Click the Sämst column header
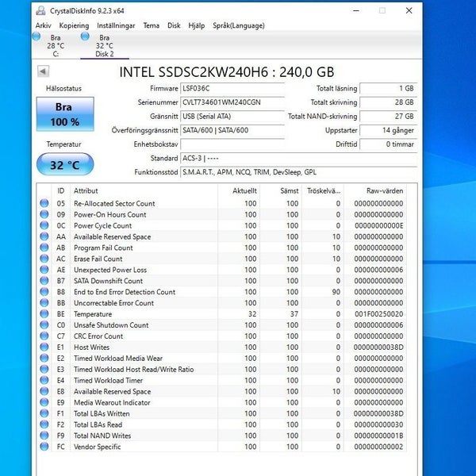The width and height of the screenshot is (476, 476). point(281,190)
